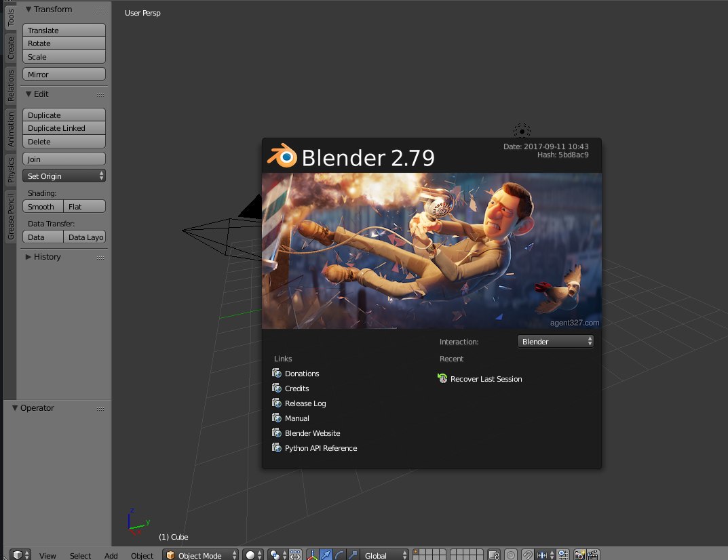Click the Rotate button

click(x=64, y=43)
